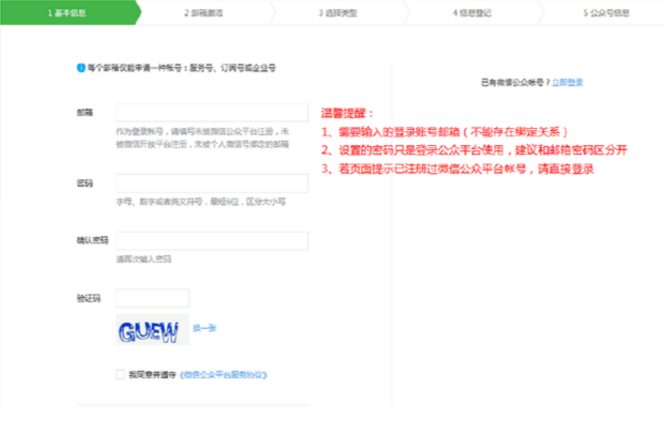Focus the 验证码 captcha input box

tap(152, 298)
